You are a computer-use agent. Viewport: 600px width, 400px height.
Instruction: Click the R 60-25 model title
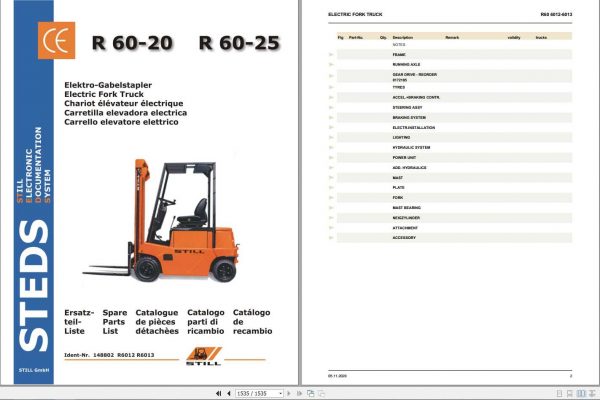point(240,42)
